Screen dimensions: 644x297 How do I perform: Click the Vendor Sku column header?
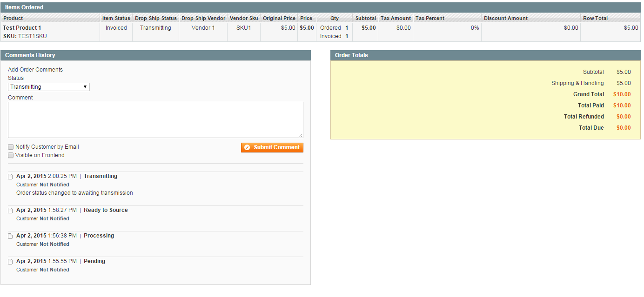pos(244,18)
